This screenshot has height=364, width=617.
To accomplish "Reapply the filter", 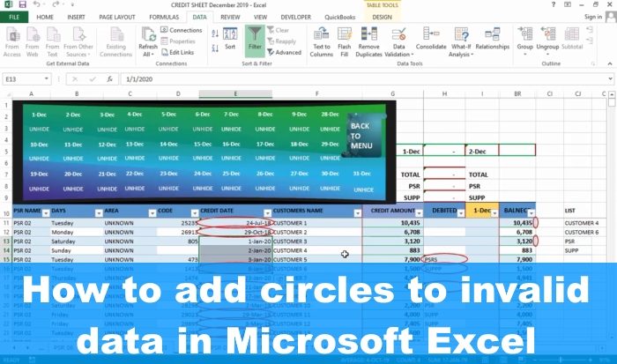I will (282, 41).
